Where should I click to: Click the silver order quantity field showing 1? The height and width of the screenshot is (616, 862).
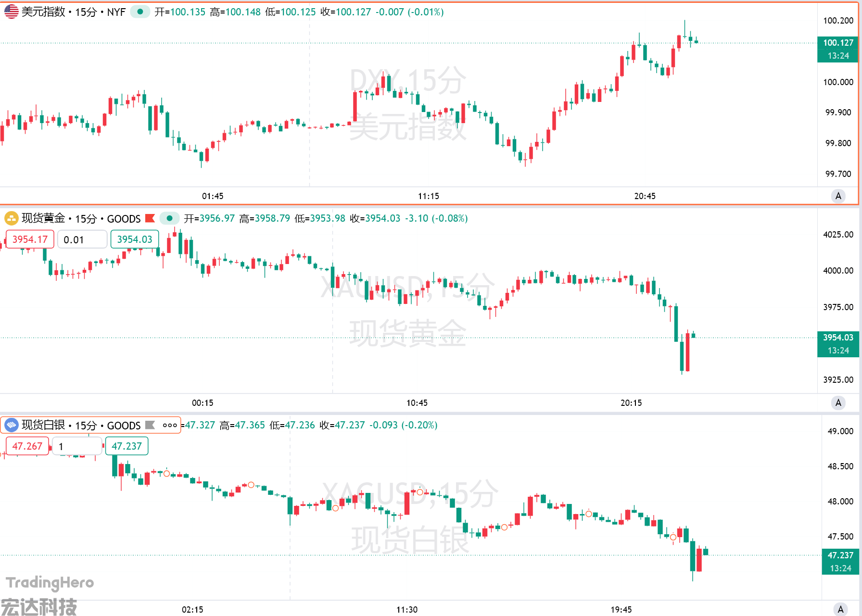point(77,446)
